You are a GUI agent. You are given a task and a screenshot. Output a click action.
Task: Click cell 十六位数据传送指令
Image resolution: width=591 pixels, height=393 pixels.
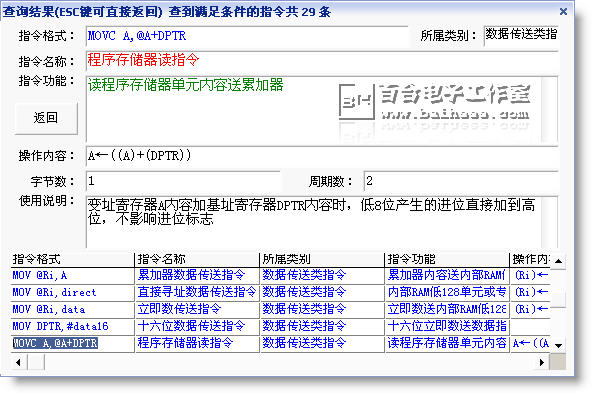[197, 326]
